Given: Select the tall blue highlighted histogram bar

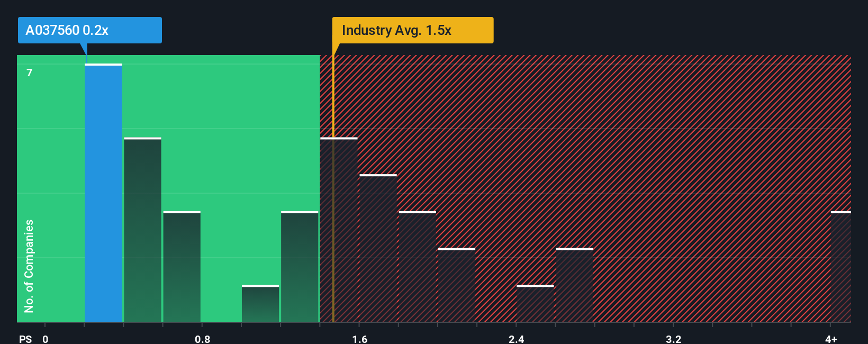Looking at the screenshot, I should click(103, 193).
